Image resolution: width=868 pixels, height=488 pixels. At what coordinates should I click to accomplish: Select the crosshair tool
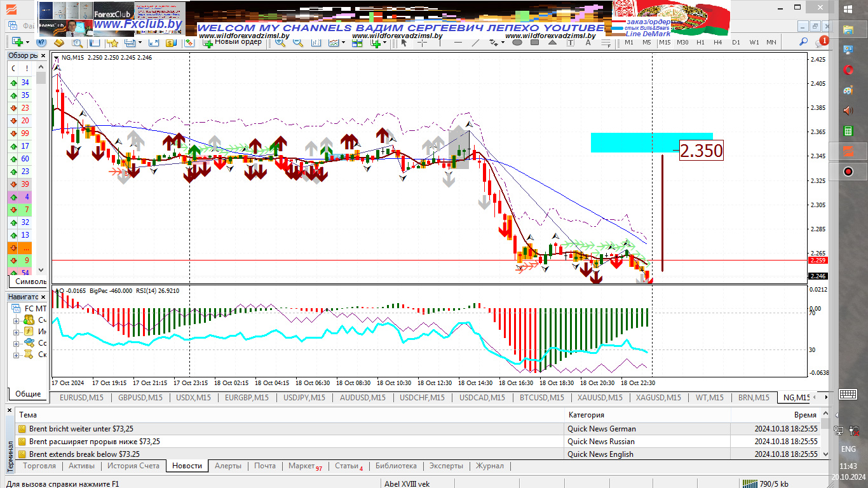[x=422, y=43]
